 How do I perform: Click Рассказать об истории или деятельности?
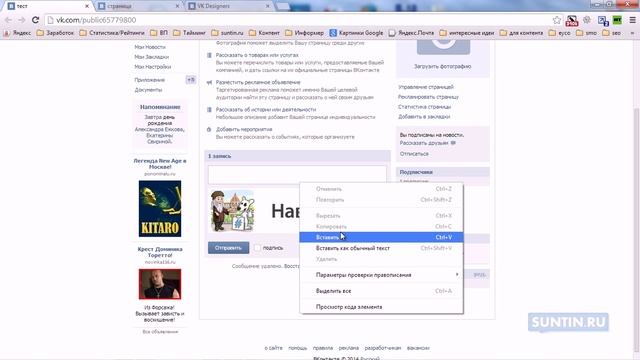click(266, 109)
